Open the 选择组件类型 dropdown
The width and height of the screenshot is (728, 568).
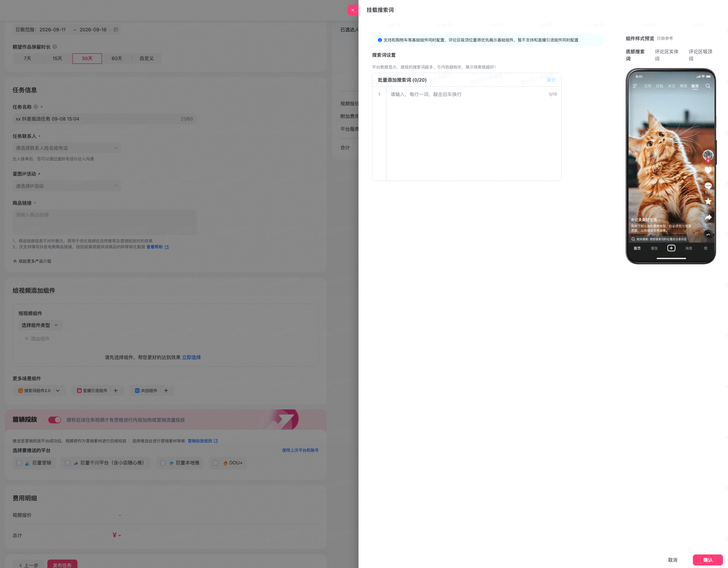(40, 325)
